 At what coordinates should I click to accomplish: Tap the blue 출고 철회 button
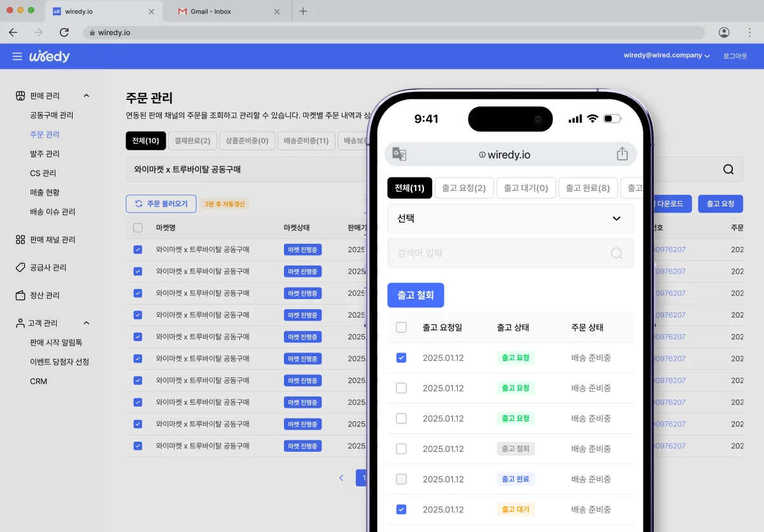tap(415, 295)
